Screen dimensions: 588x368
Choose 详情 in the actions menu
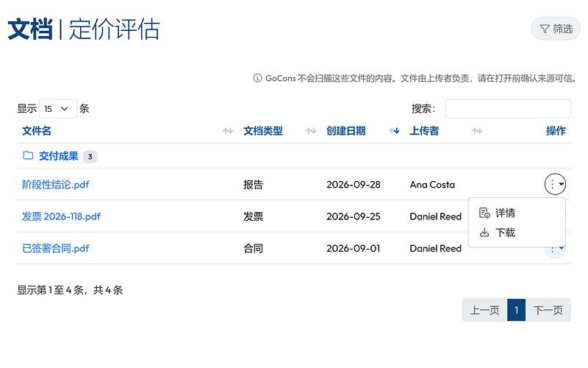[517, 213]
